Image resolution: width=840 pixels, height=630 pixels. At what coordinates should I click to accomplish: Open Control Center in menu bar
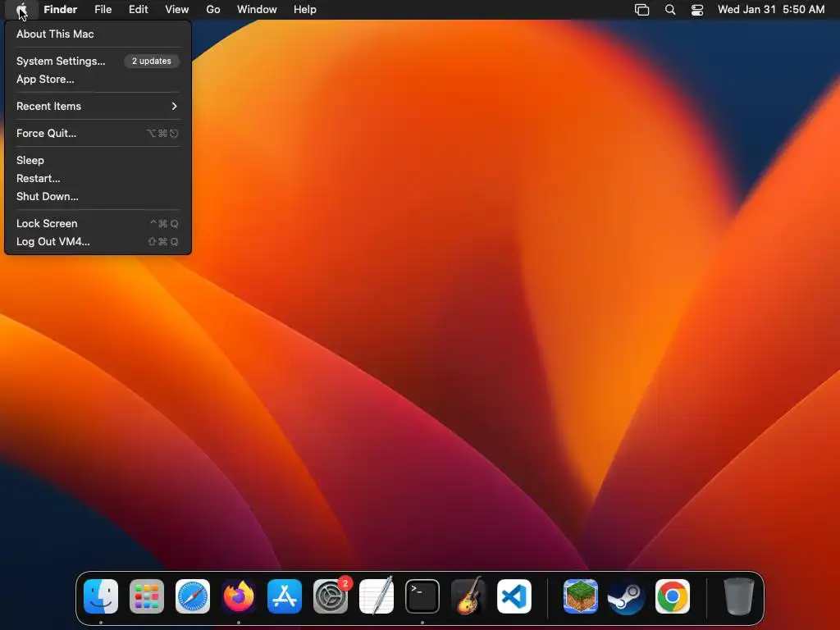pyautogui.click(x=697, y=10)
